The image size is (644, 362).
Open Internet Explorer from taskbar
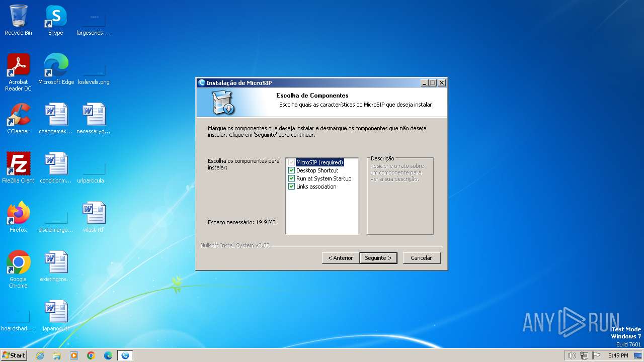[x=40, y=355]
